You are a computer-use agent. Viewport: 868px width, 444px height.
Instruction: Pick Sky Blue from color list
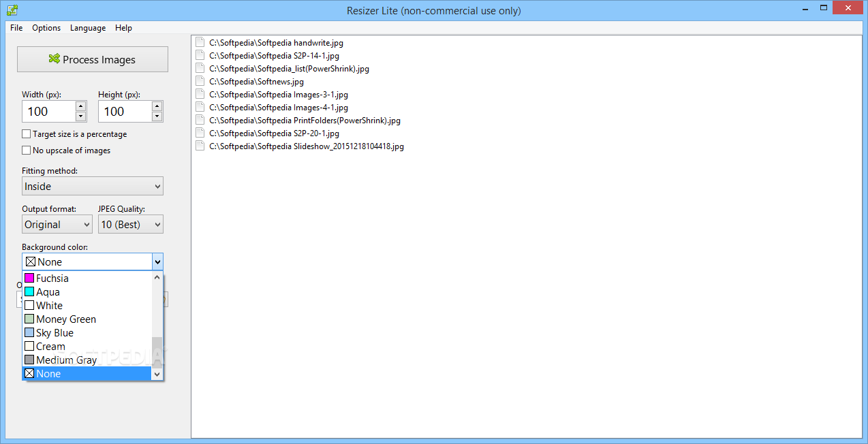click(87, 332)
